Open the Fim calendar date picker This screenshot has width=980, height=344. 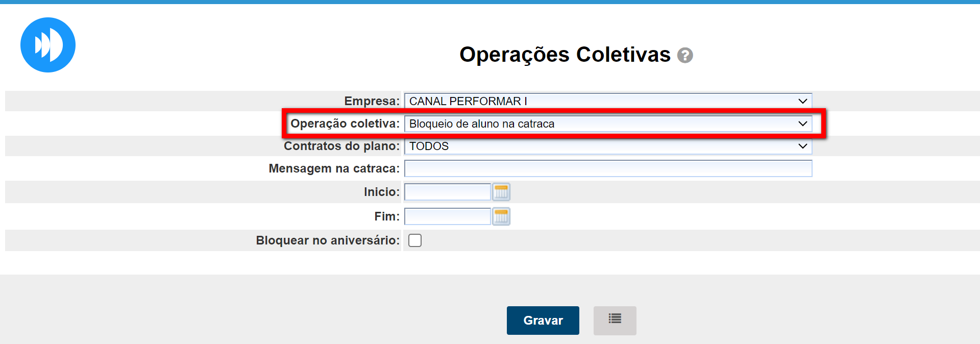tap(501, 216)
